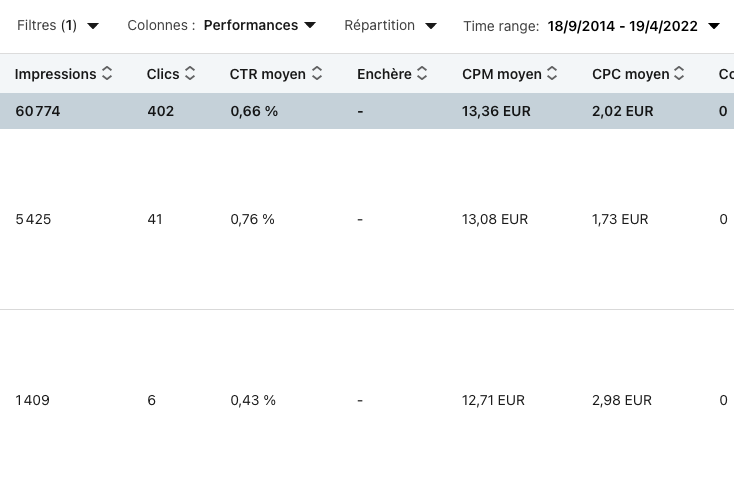Click the Clics column sort icon
The height and width of the screenshot is (486, 734).
(190, 74)
